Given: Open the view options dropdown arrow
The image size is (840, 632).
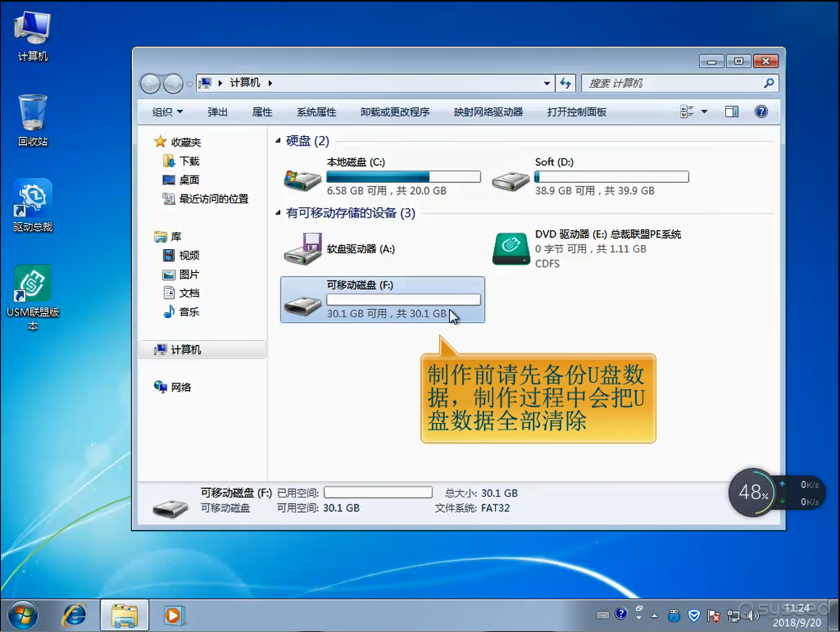Looking at the screenshot, I should (x=704, y=112).
